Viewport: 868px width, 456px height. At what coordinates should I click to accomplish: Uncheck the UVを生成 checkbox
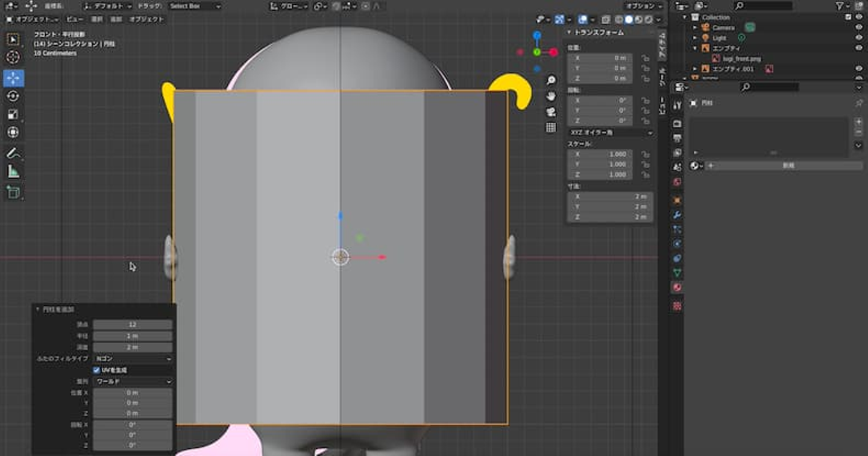click(x=96, y=370)
